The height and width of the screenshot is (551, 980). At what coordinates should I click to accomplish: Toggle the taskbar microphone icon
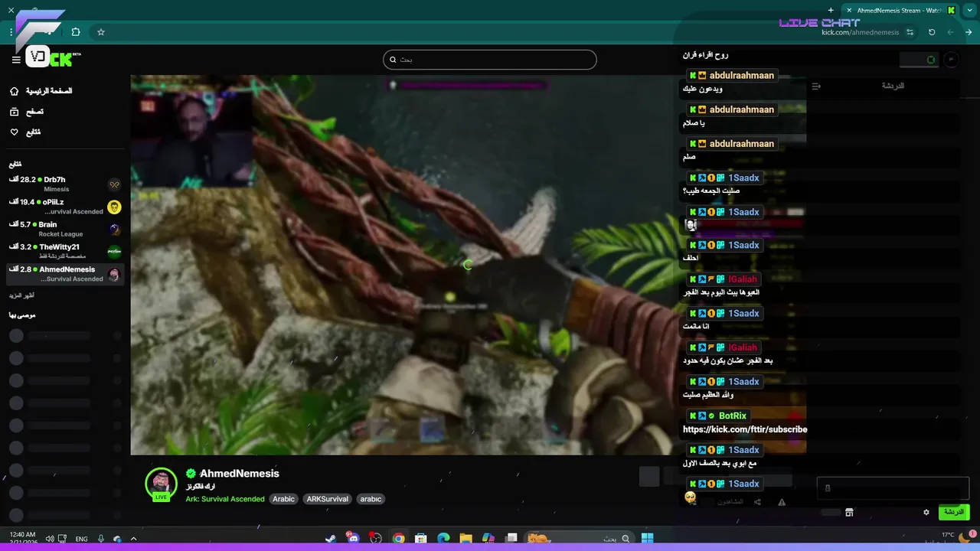coord(100,539)
